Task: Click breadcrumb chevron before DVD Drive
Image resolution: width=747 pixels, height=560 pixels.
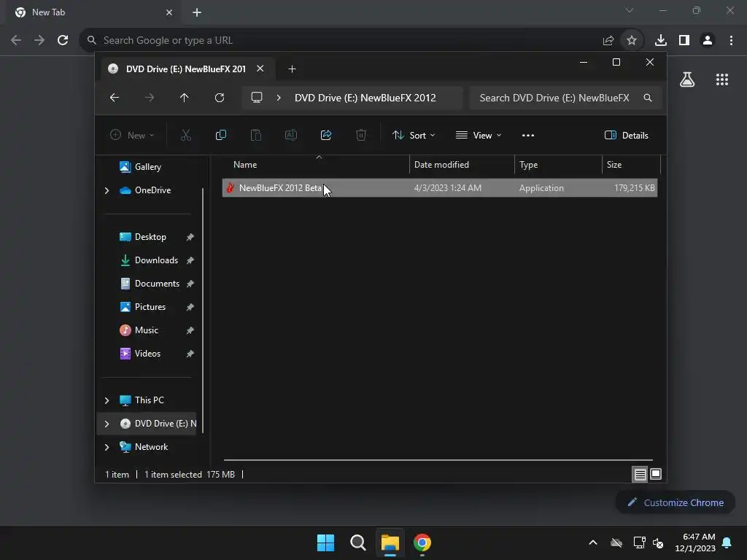Action: pos(279,98)
